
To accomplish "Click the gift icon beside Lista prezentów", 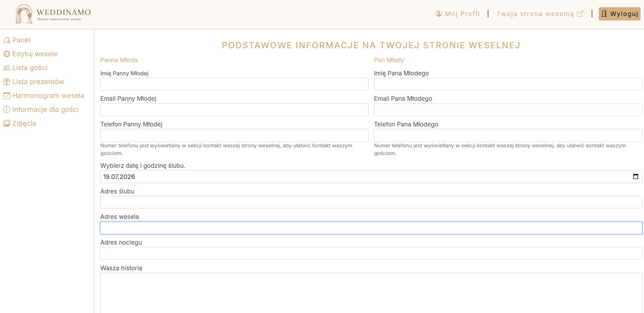I will pyautogui.click(x=7, y=82).
